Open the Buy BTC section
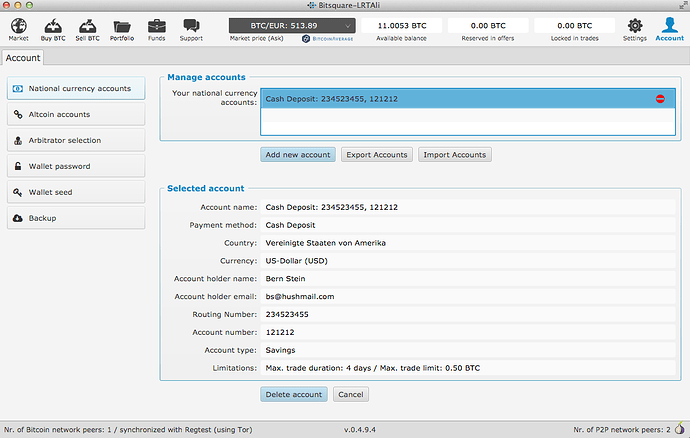690x438 pixels. click(x=53, y=29)
